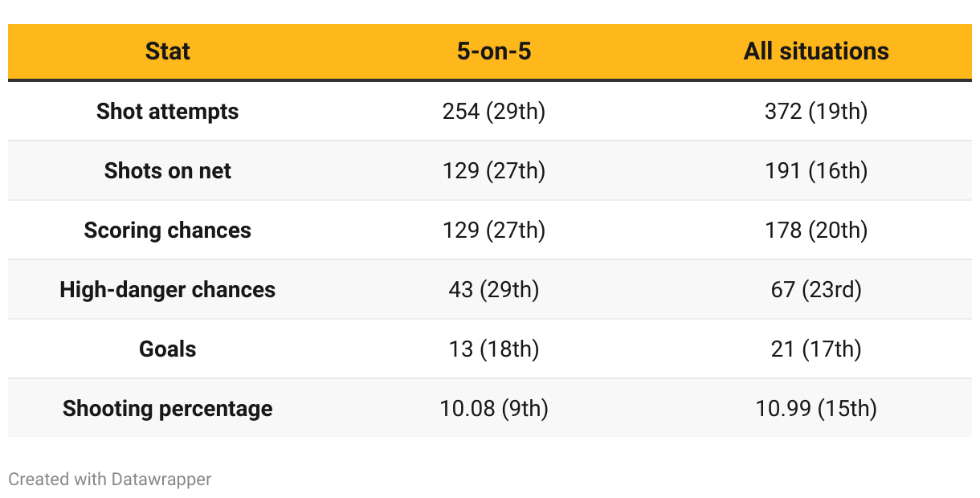Select the 372 (19th) cell

click(816, 111)
